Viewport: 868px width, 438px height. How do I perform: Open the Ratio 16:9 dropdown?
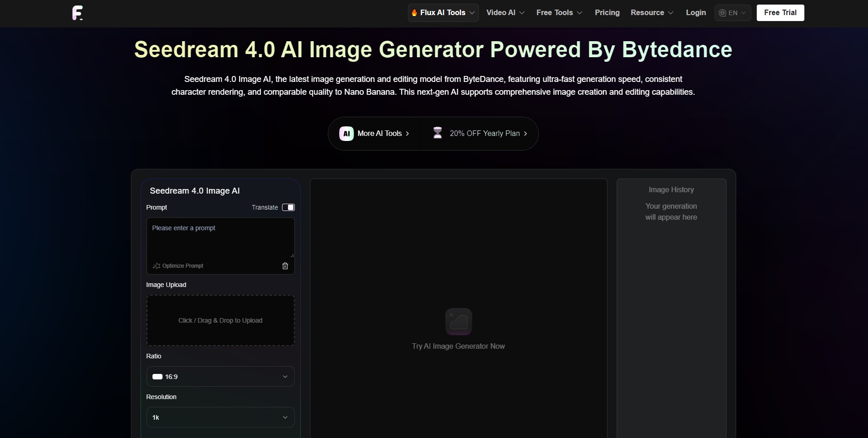pyautogui.click(x=220, y=377)
